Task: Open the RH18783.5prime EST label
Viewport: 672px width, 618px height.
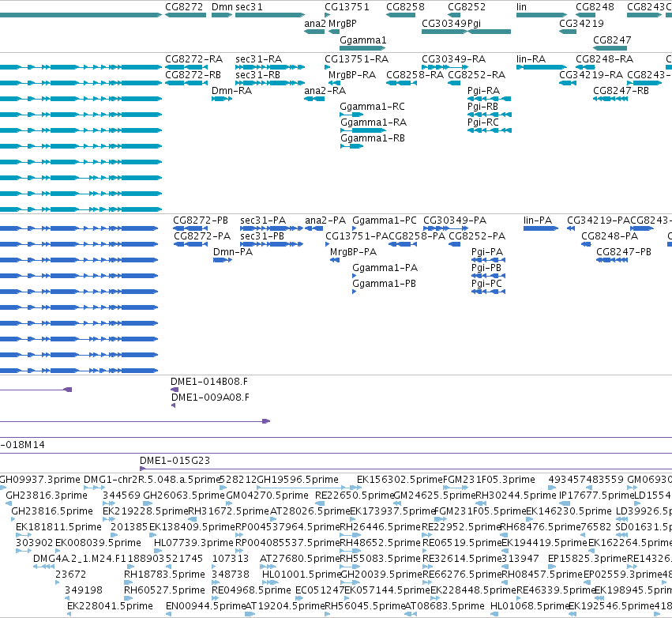Action: pos(164,575)
